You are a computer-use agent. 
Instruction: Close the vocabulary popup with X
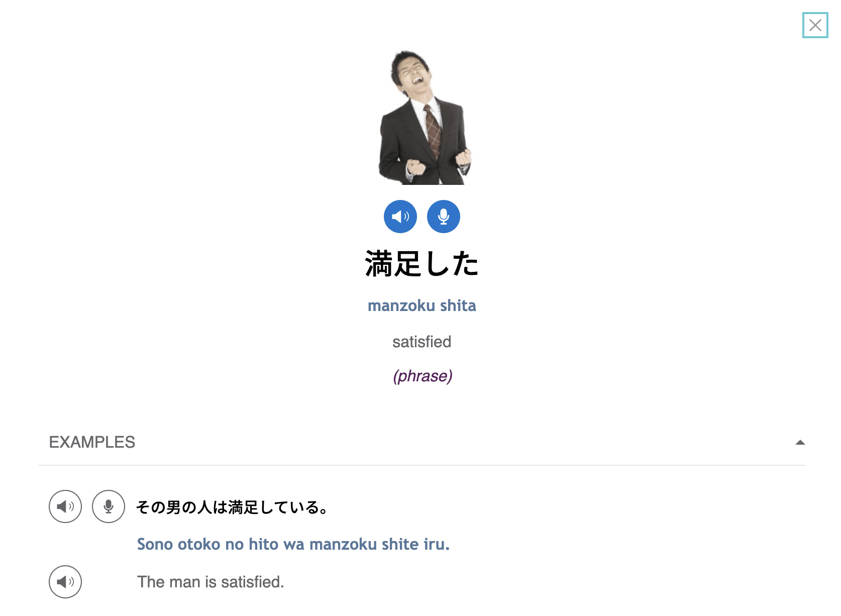pos(815,25)
